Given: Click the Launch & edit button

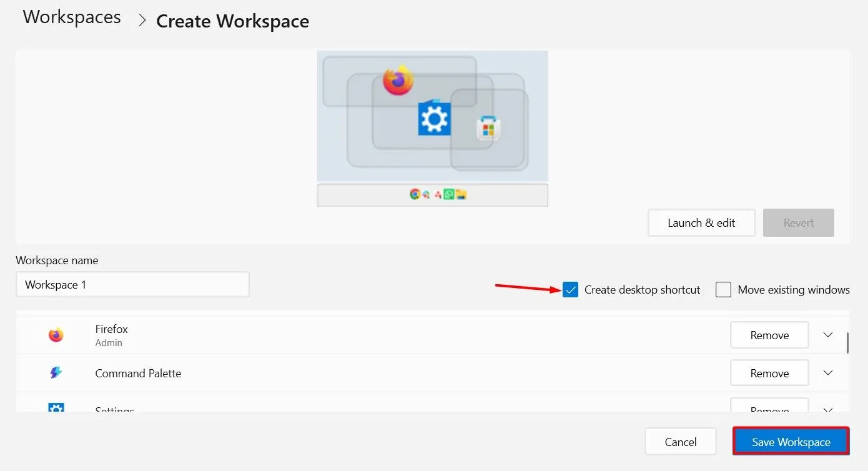Looking at the screenshot, I should point(701,222).
